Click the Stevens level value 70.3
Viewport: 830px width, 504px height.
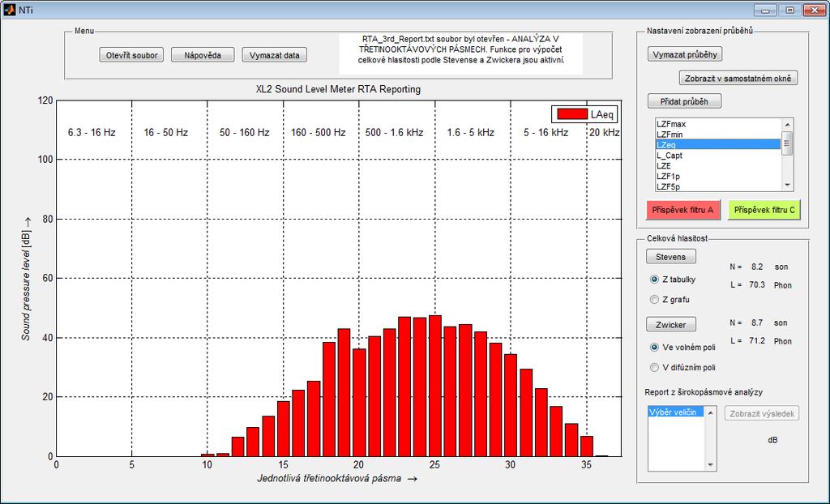point(757,285)
